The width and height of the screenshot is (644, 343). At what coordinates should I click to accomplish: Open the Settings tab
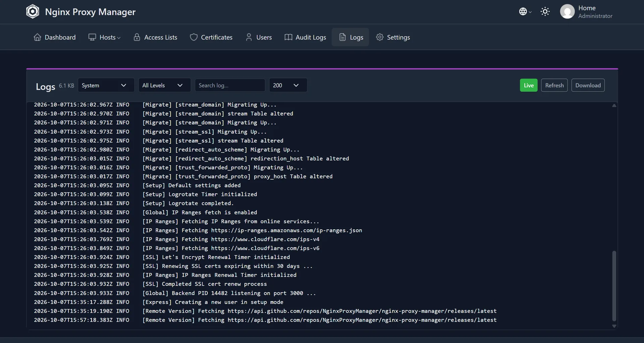pos(393,37)
